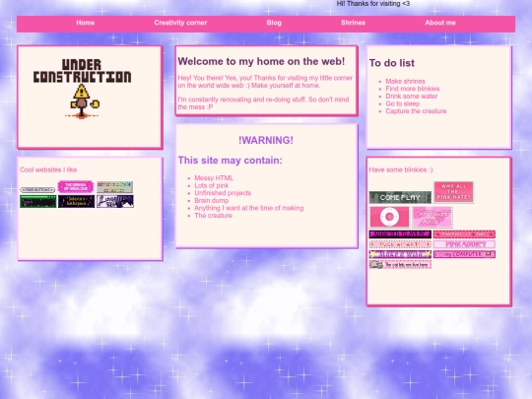Click the Messy HTML list item
Screen dimensions: 532x399
(x=214, y=177)
